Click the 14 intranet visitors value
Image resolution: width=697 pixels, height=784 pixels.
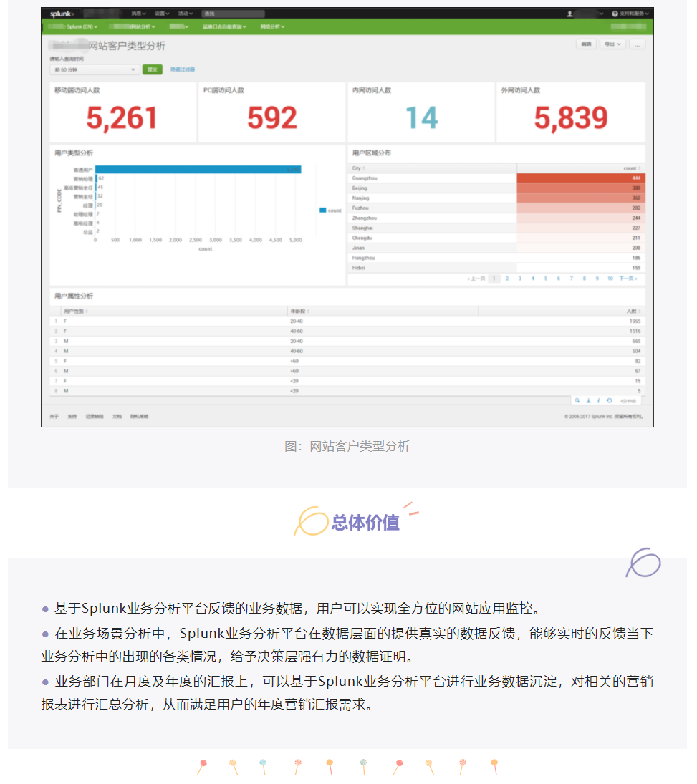pyautogui.click(x=421, y=118)
